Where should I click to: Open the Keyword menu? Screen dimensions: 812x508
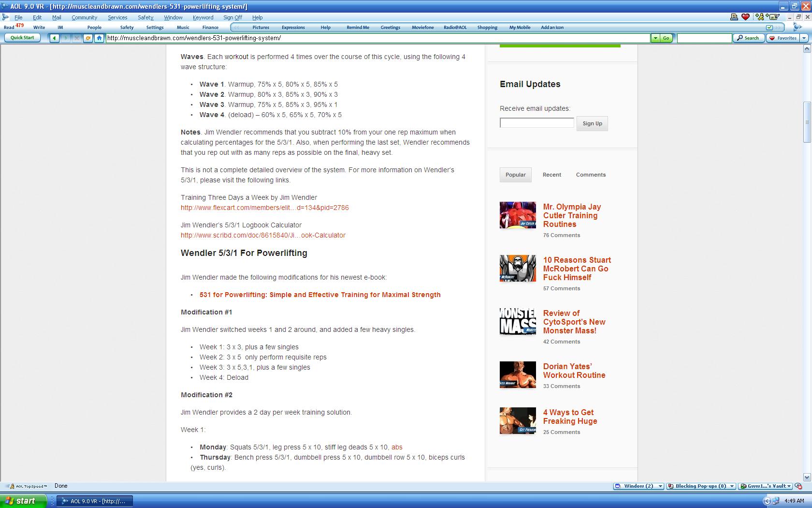point(203,17)
